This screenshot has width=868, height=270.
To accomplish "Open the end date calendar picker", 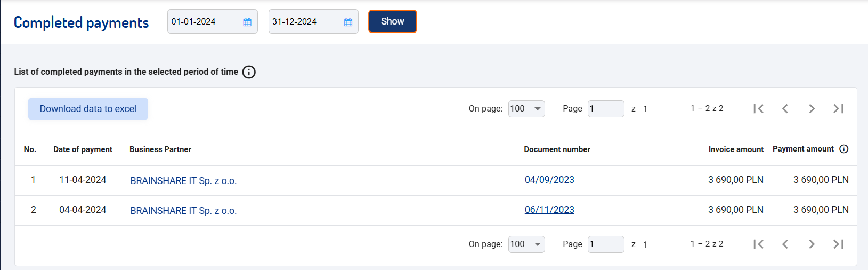I will [x=348, y=22].
